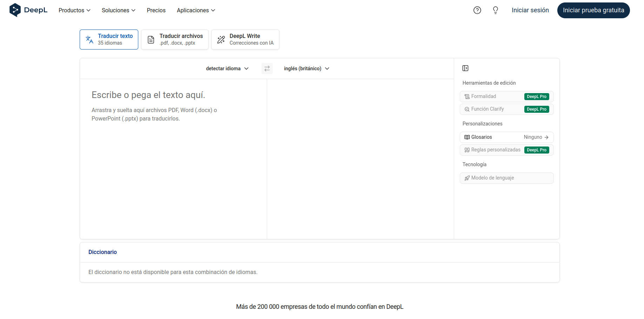Open the Precios page link
The height and width of the screenshot is (319, 644).
click(156, 11)
